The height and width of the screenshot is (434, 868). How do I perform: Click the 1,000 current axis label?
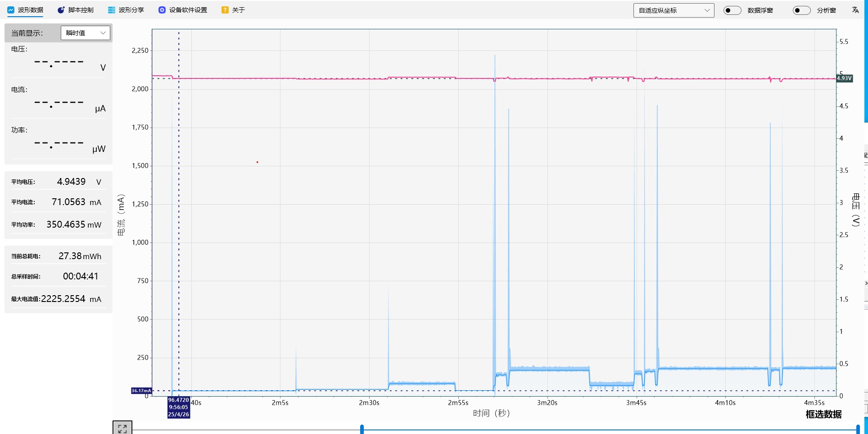click(140, 242)
